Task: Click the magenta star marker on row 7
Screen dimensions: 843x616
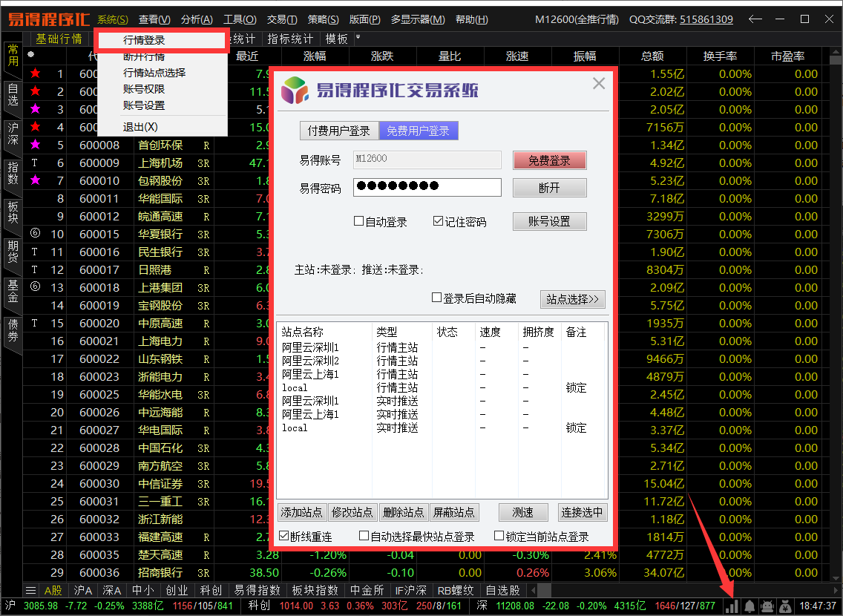Action: (36, 180)
